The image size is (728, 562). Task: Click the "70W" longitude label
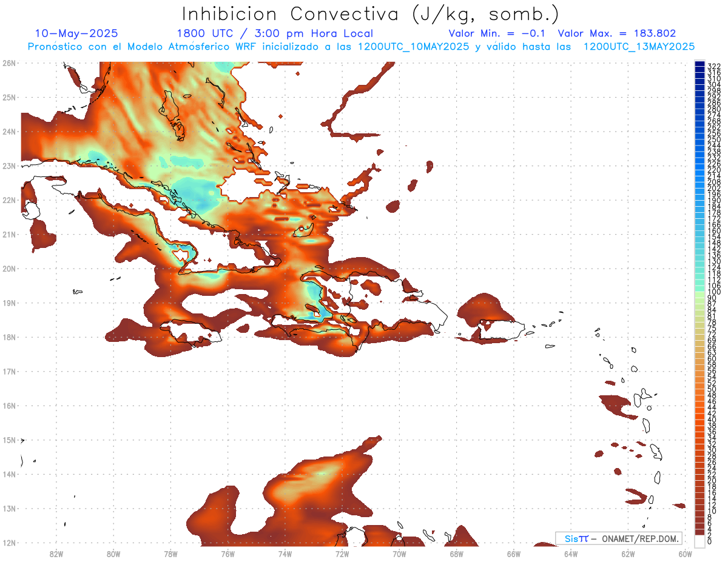coord(399,554)
